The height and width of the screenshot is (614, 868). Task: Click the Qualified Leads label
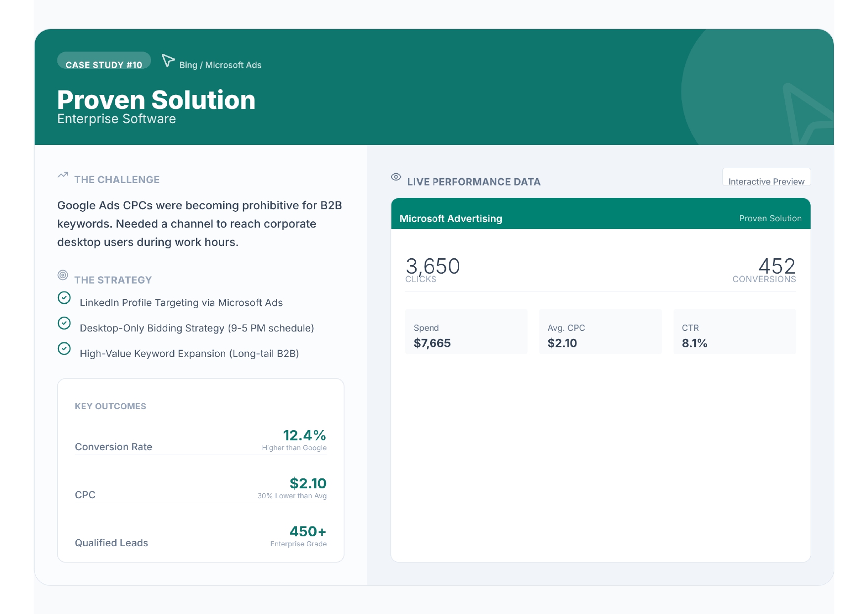111,543
